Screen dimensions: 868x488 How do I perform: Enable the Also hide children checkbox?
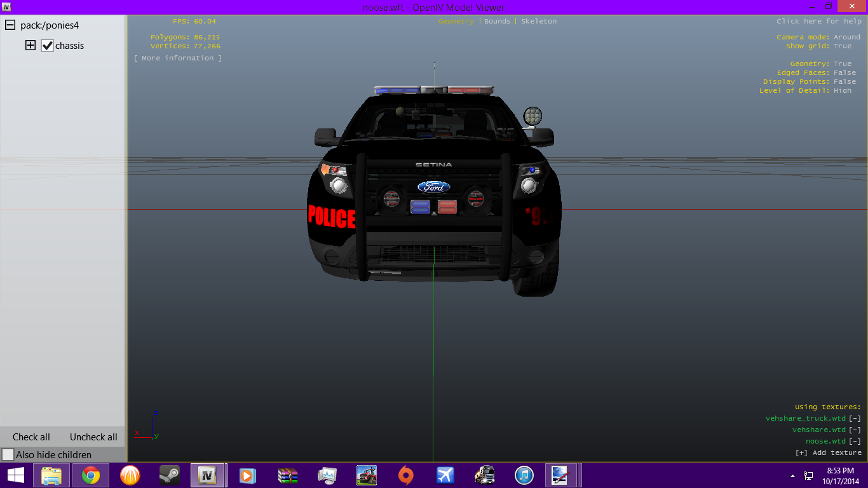[x=8, y=455]
